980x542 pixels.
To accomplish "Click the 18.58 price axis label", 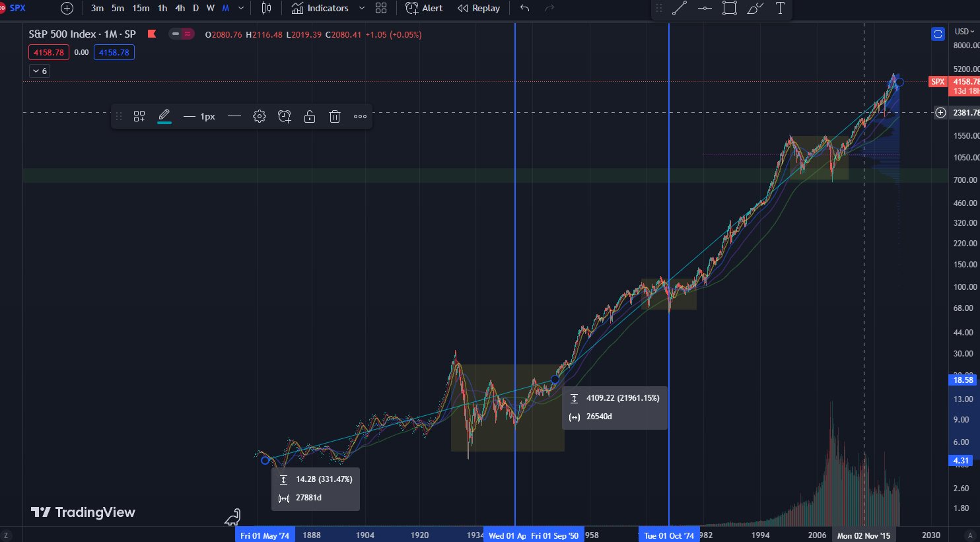I will [963, 380].
